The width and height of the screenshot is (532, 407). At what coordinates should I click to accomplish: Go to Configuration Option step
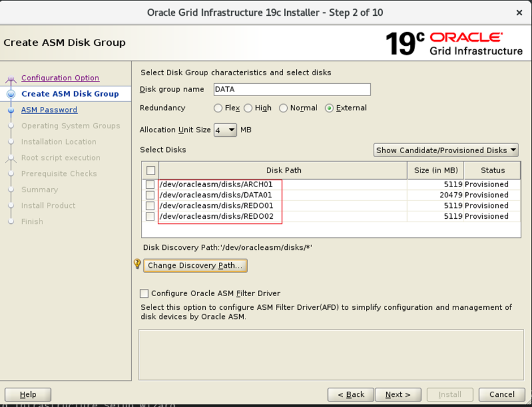tap(60, 77)
